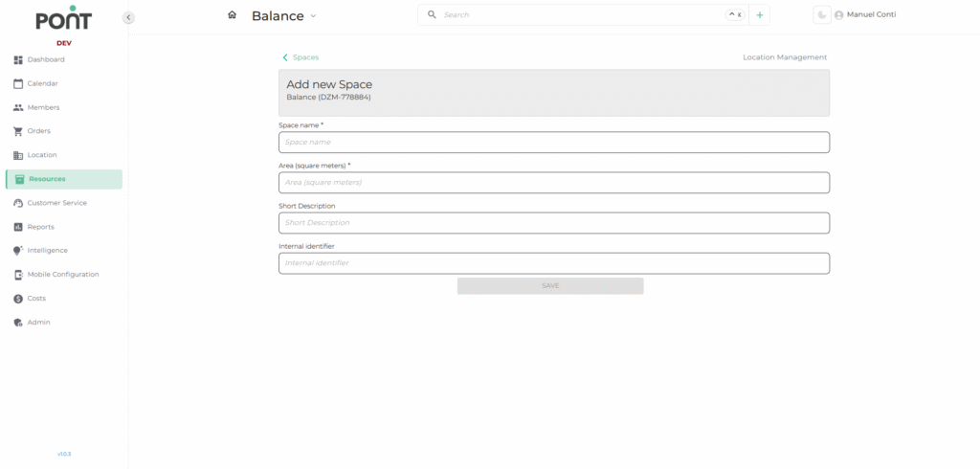Click the Members people icon
Image resolution: width=980 pixels, height=469 pixels.
18,107
